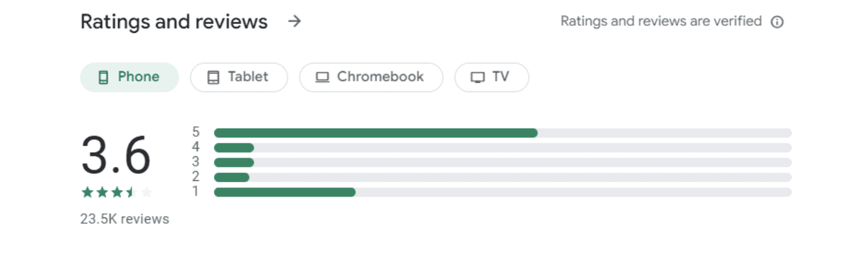Click the 23.5K reviews count
The height and width of the screenshot is (262, 868).
[125, 219]
